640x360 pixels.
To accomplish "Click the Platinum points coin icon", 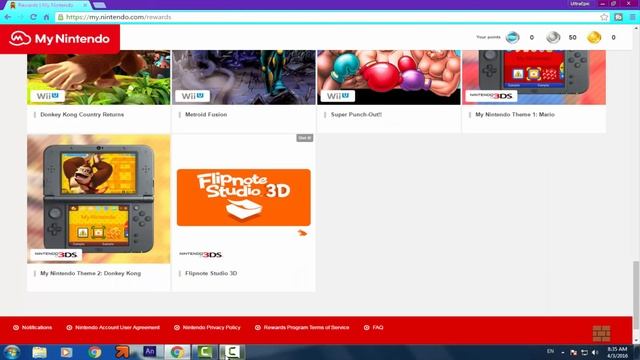I will [x=513, y=37].
